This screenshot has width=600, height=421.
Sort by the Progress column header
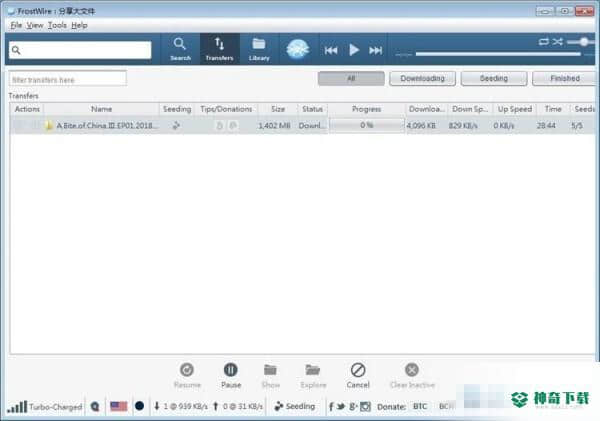click(x=367, y=109)
